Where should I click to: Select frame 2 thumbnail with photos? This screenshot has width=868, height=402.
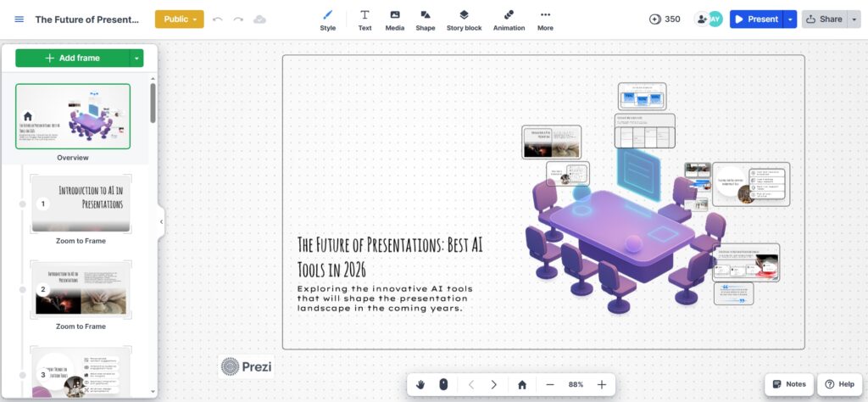click(81, 288)
